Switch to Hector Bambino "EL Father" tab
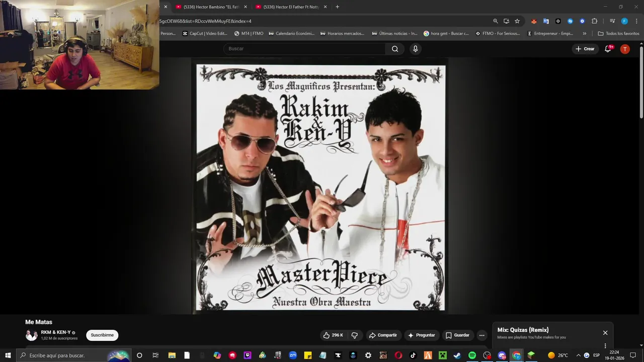Image resolution: width=644 pixels, height=362 pixels. click(211, 7)
